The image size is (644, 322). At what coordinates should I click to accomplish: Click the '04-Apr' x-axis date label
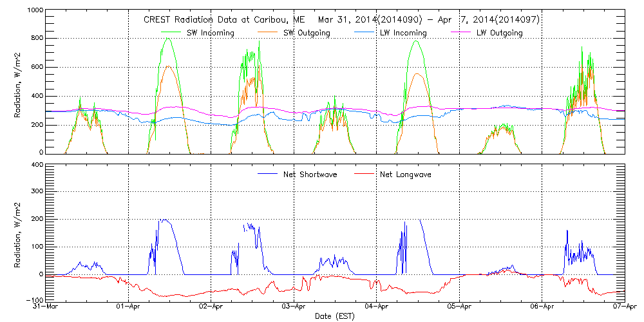point(377,308)
